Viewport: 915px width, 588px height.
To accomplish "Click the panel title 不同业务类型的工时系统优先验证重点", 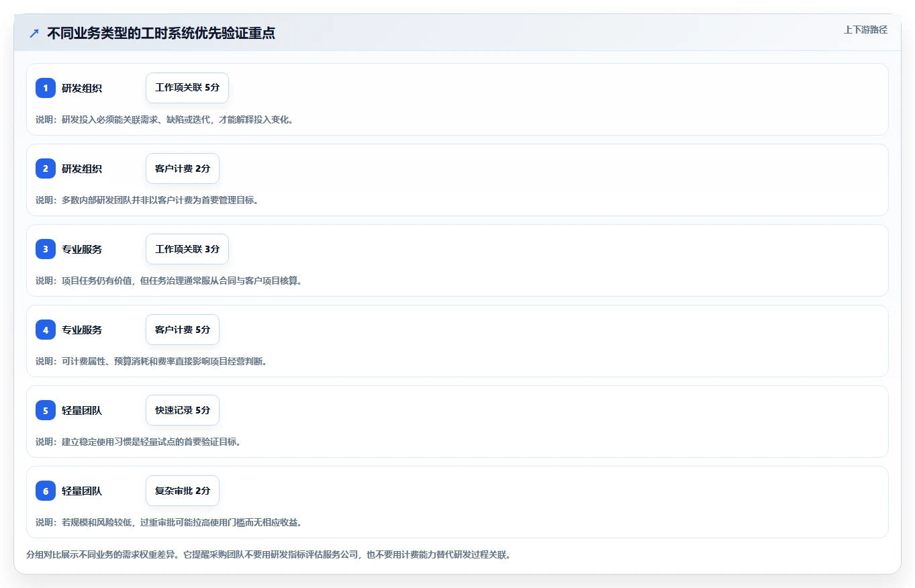I will pos(161,33).
